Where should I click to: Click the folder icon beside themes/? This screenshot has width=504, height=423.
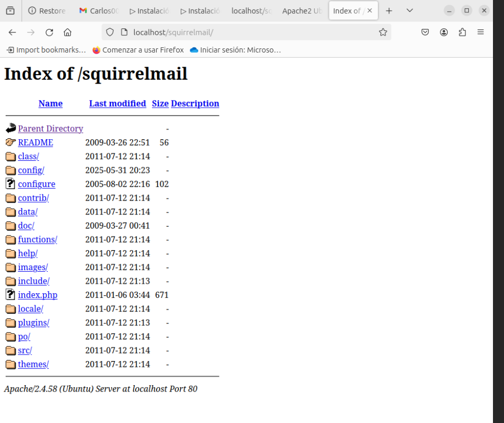11,364
